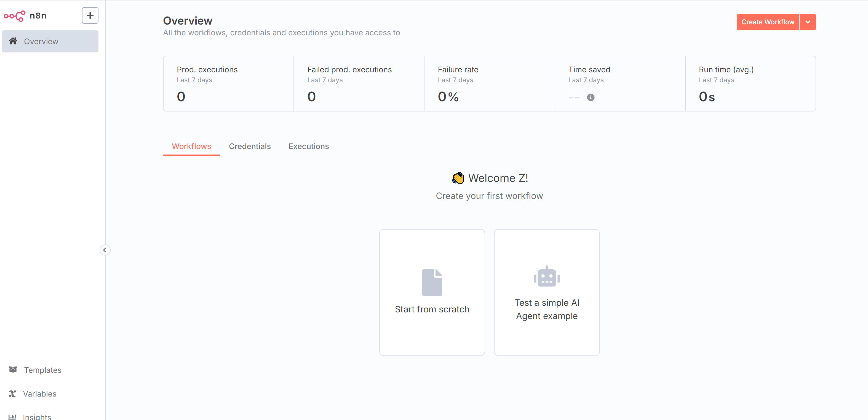Click the Overview home icon
The width and height of the screenshot is (868, 420).
[13, 41]
